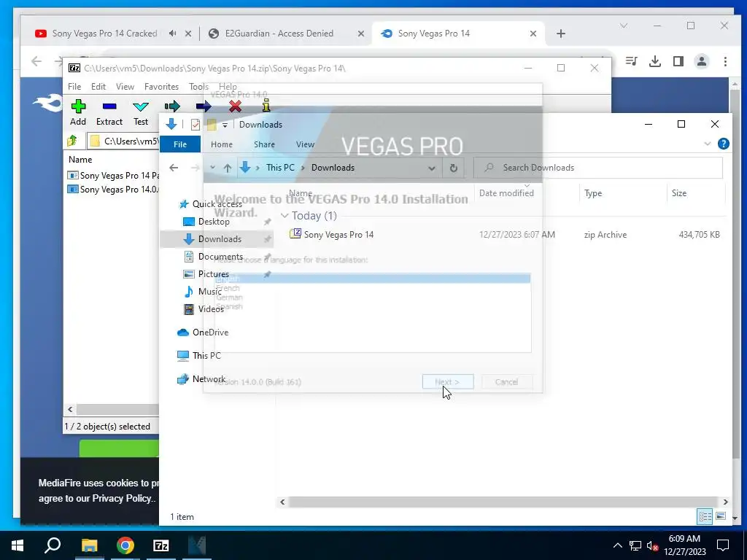Click the volume icon in system tray
Screen dimensions: 747x560
652,545
